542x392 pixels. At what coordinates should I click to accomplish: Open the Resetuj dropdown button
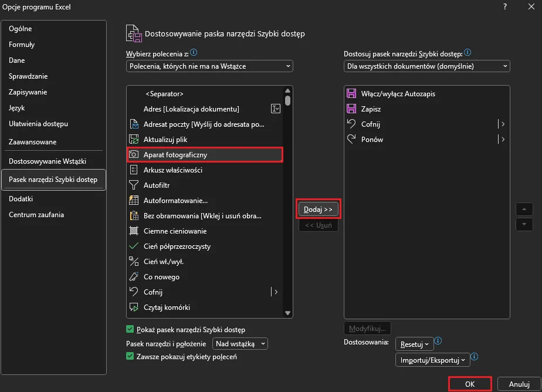(x=414, y=343)
